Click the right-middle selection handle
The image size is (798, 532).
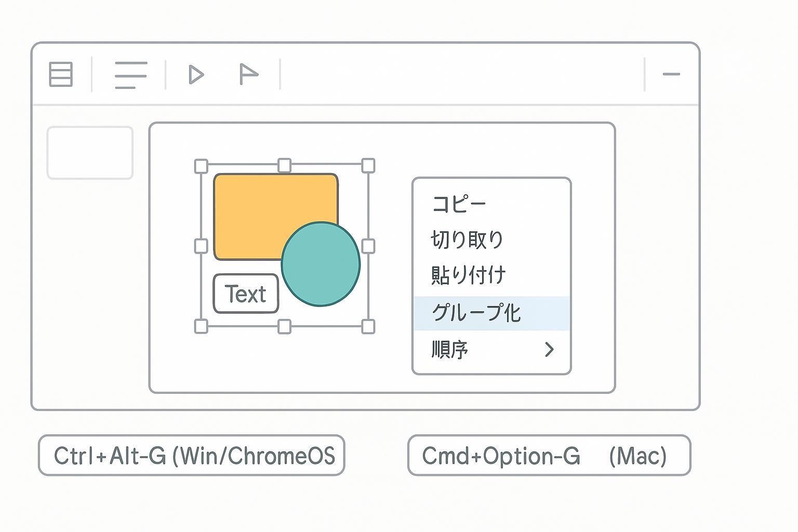pyautogui.click(x=368, y=246)
